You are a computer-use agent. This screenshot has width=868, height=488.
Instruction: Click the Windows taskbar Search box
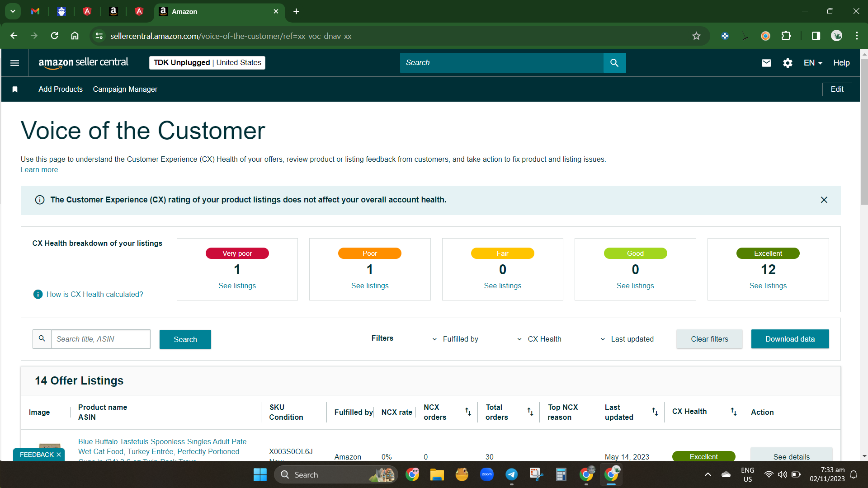(x=336, y=474)
